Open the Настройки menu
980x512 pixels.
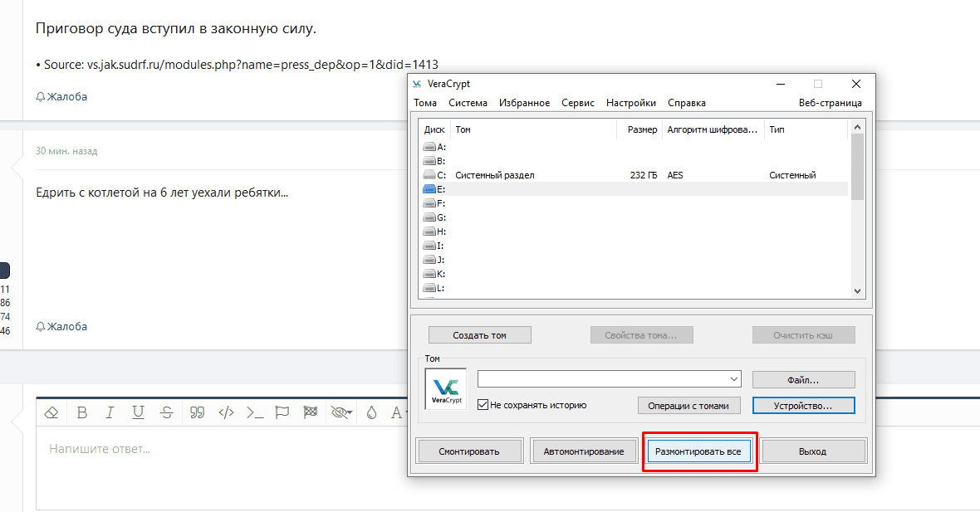[x=630, y=103]
